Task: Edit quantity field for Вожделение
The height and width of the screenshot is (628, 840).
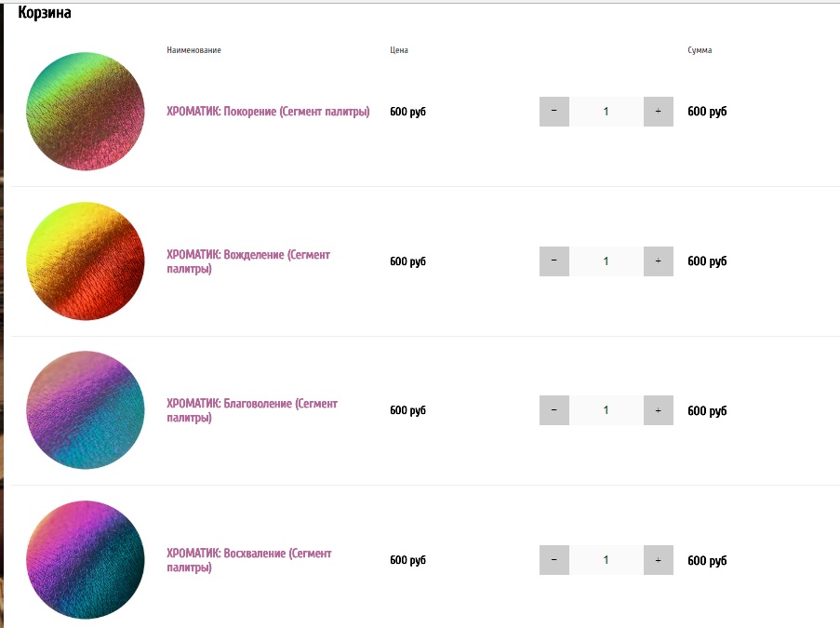Action: pos(606,261)
